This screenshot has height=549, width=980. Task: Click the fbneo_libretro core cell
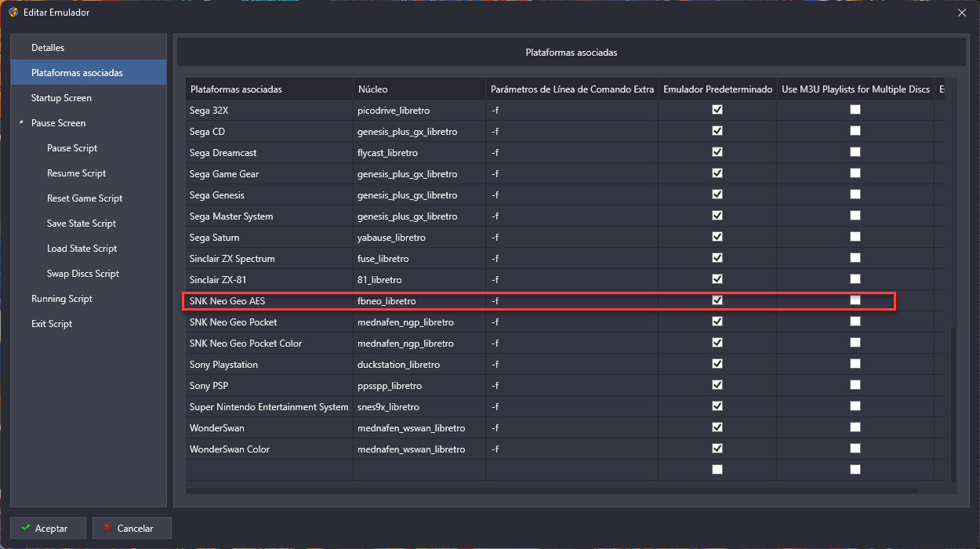pyautogui.click(x=419, y=300)
